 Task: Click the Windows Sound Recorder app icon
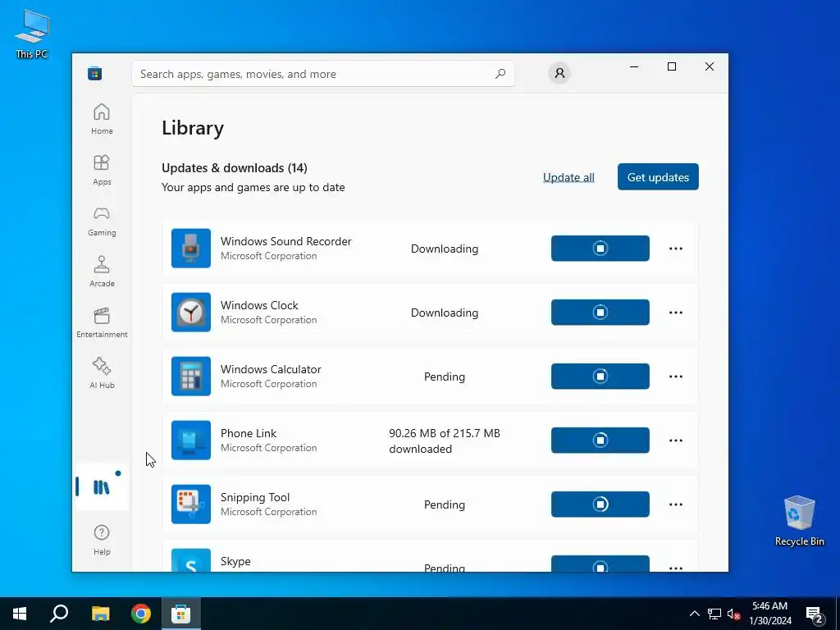(190, 248)
